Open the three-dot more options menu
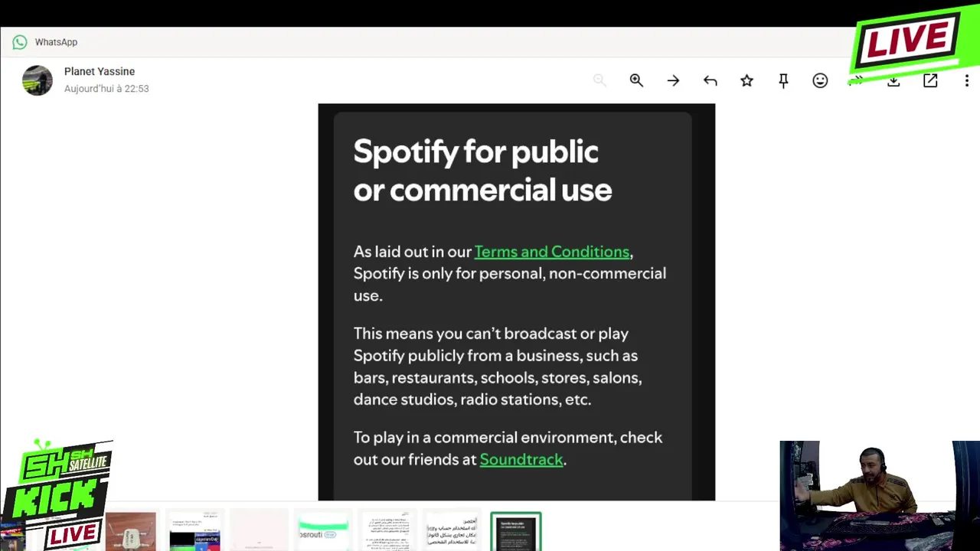Image resolution: width=980 pixels, height=551 pixels. [x=967, y=80]
